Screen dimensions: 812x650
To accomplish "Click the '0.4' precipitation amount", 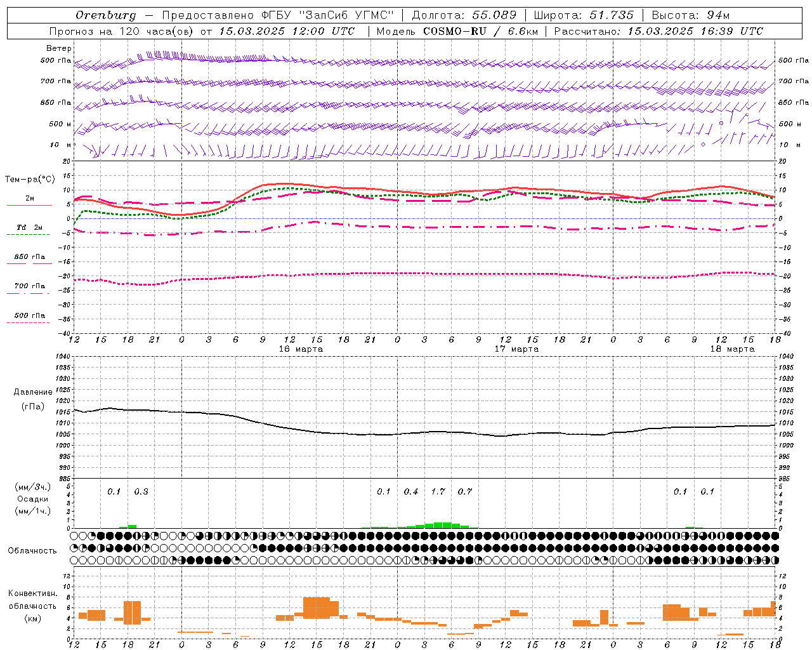I will (411, 491).
